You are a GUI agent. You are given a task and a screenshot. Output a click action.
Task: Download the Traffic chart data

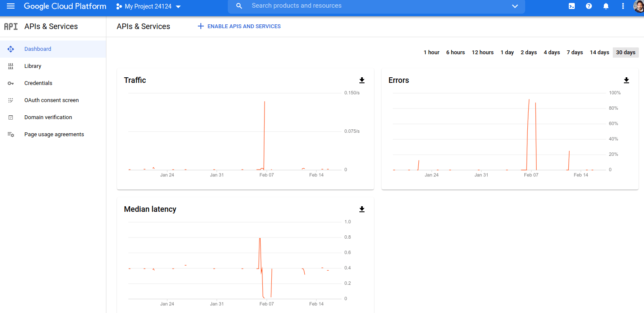pyautogui.click(x=362, y=80)
